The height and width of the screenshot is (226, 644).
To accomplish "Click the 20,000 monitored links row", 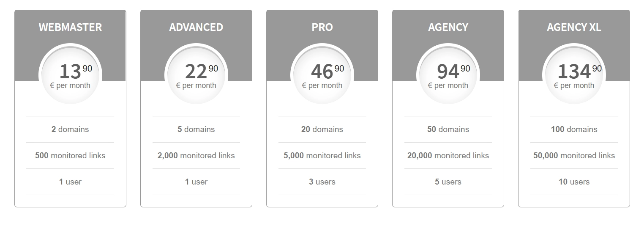I will point(448,156).
